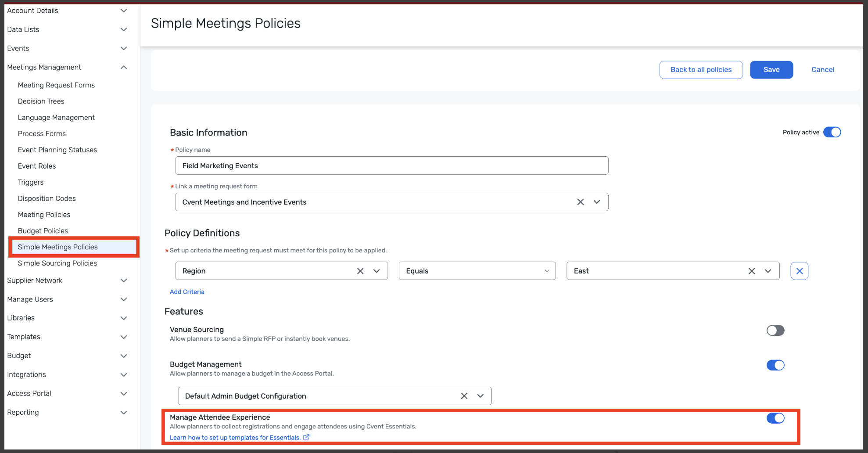This screenshot has width=868, height=453.
Task: Open the meeting request form dropdown arrow
Action: click(x=597, y=202)
